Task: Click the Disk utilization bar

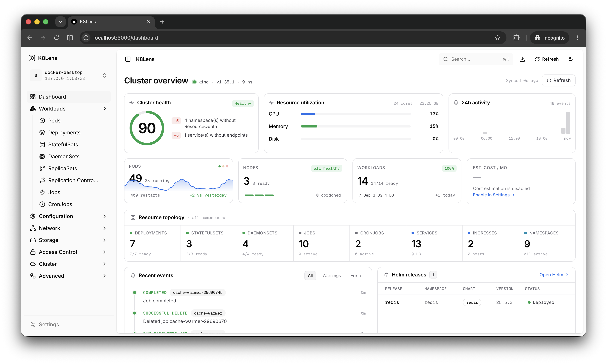Action: [355, 139]
